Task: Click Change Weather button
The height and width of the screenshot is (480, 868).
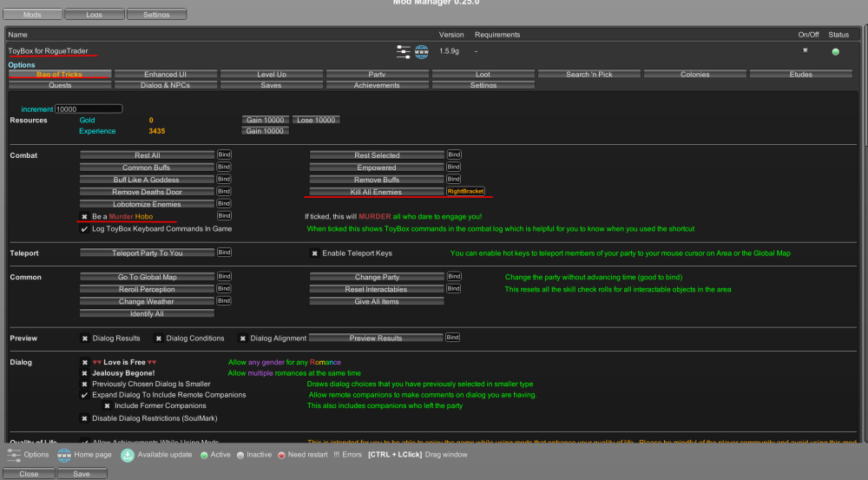Action: tap(148, 301)
